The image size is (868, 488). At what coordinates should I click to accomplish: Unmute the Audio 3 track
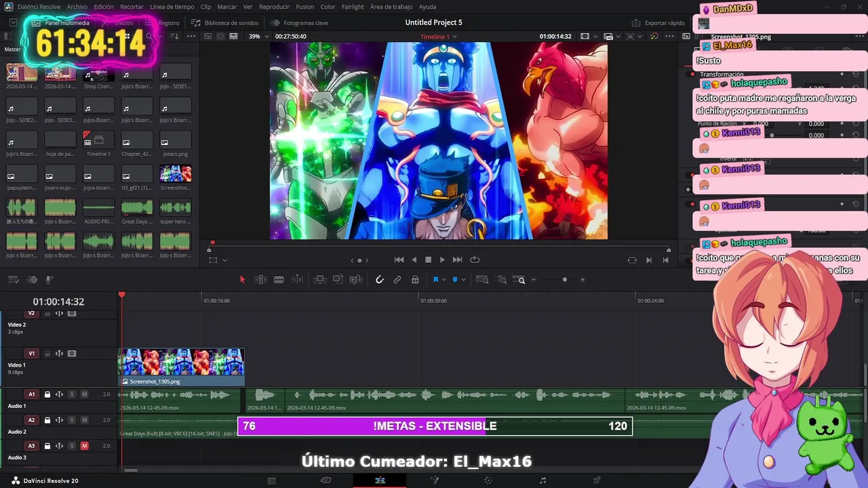tap(84, 446)
